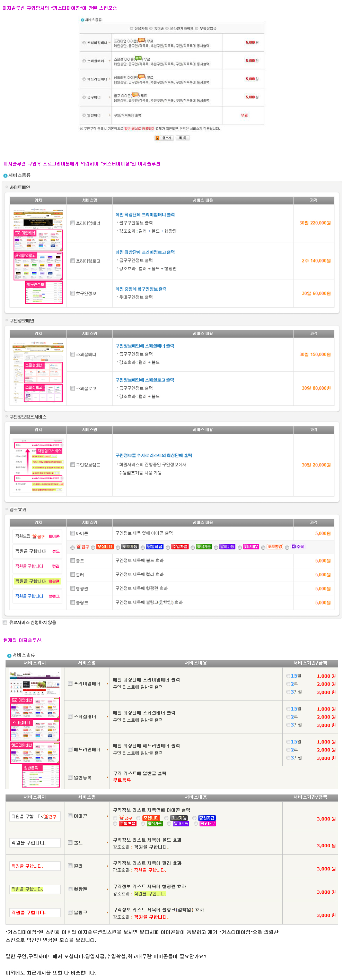Viewport: 343px width, 980px height.
Task: Check the 일반등록 checkbox
Action: (x=70, y=777)
